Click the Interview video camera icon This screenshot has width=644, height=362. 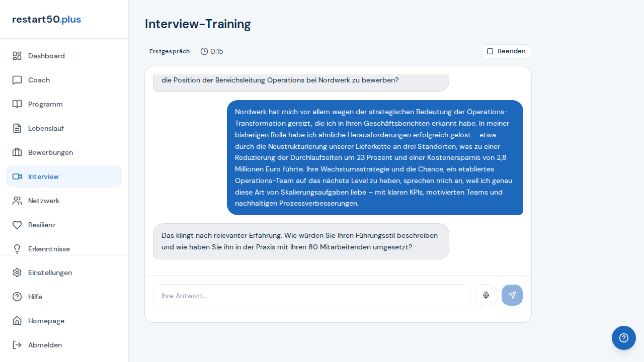(x=17, y=176)
